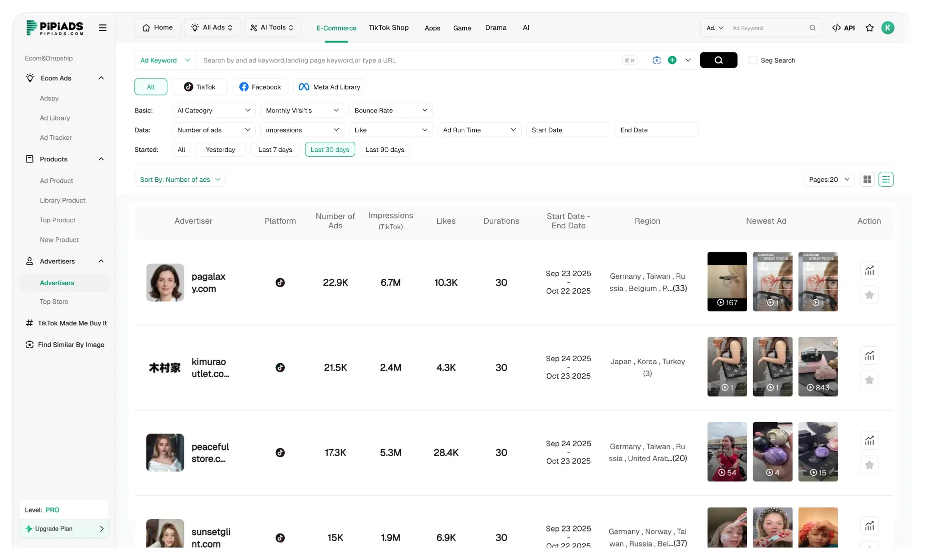Select the Last 90 days filter

coord(385,149)
